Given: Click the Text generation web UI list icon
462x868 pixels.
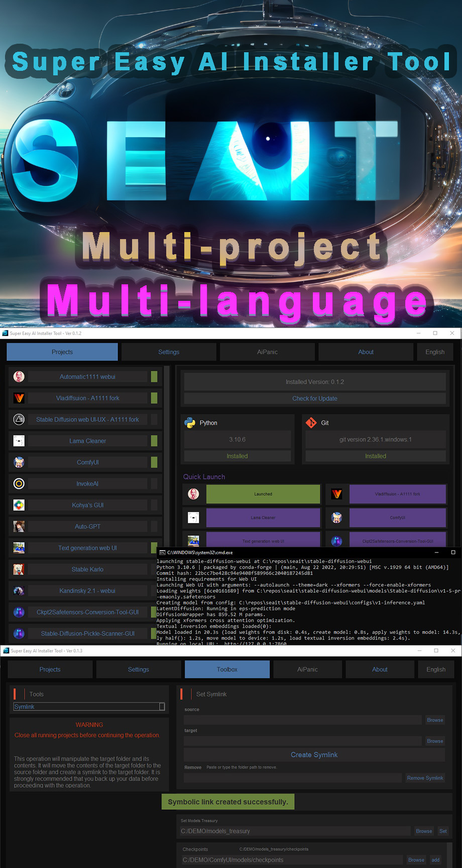Looking at the screenshot, I should point(19,548).
